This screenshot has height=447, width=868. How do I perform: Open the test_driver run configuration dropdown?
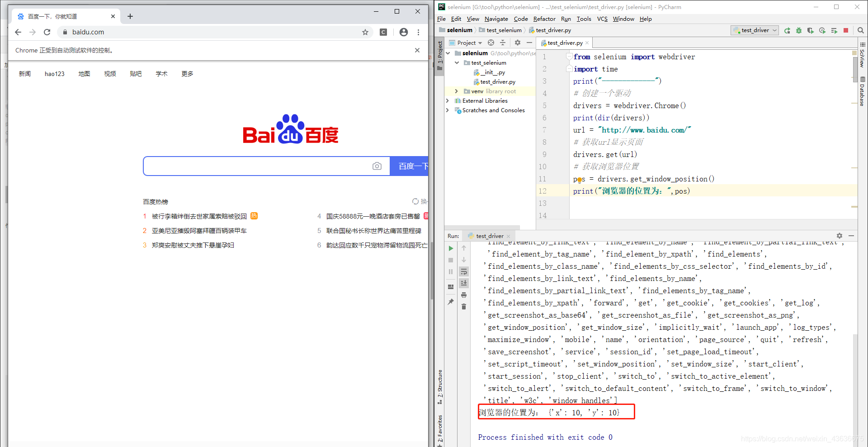(755, 30)
